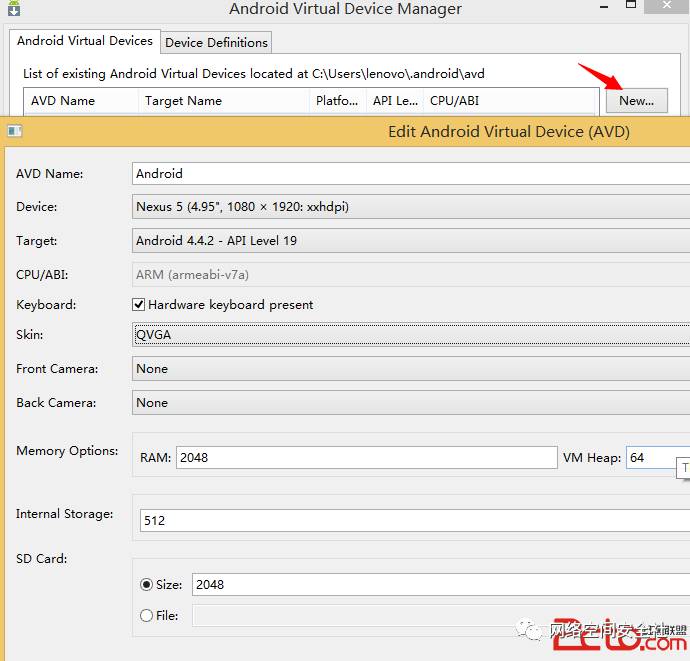Select the SD Card File radio button
Viewport: 690px width, 661px height.
coord(146,615)
